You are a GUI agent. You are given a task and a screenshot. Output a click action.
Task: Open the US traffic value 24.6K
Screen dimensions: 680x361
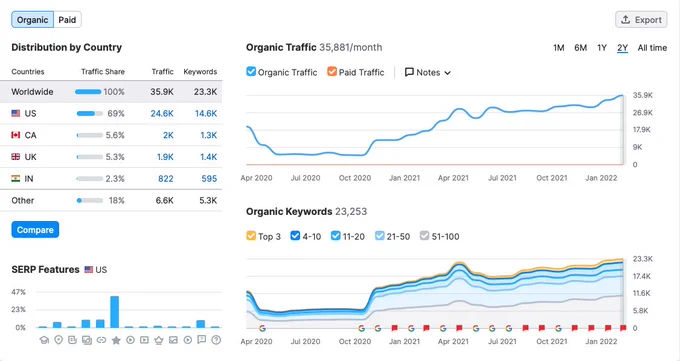coord(162,113)
